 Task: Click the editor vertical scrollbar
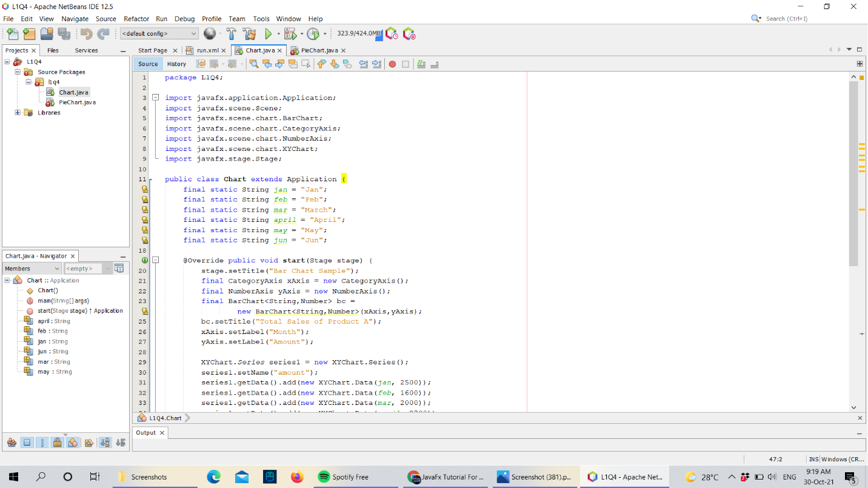coord(853,182)
